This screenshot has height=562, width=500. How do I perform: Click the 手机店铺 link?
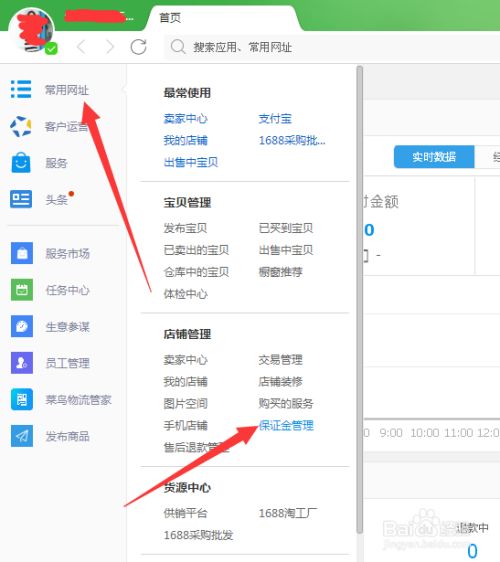tap(186, 425)
